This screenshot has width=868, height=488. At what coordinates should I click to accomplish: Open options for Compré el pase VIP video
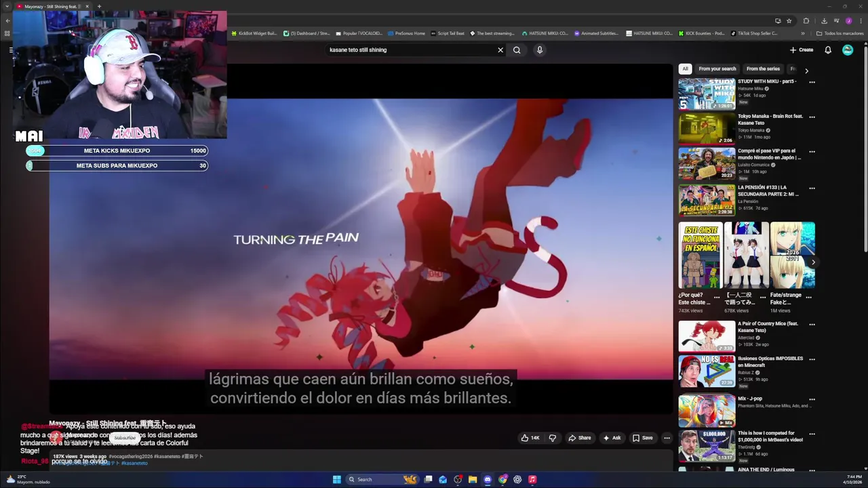[812, 152]
